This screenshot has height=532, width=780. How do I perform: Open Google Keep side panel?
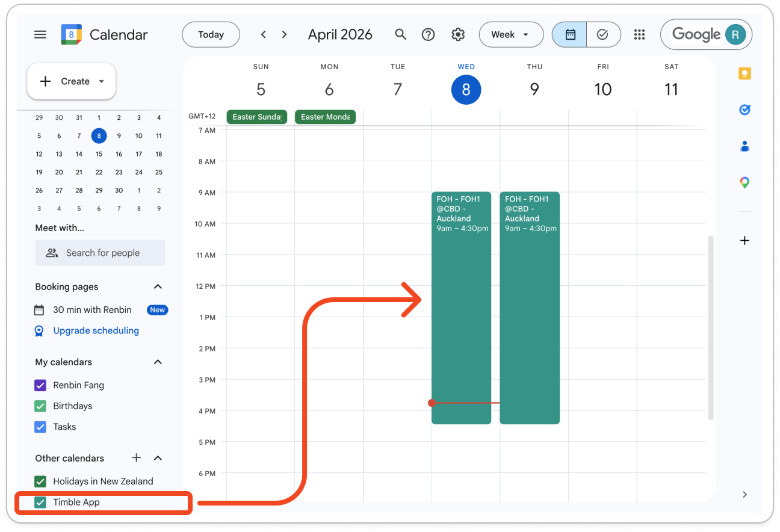point(744,73)
